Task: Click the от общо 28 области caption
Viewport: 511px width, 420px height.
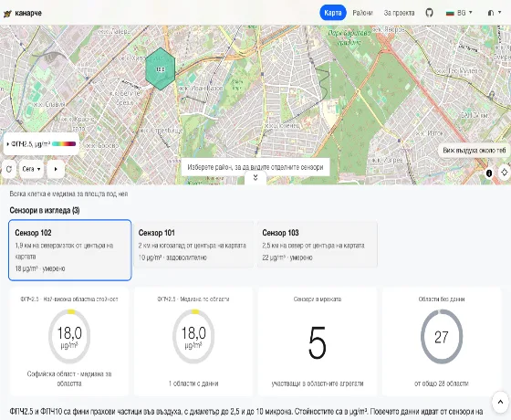Action: 442,383
